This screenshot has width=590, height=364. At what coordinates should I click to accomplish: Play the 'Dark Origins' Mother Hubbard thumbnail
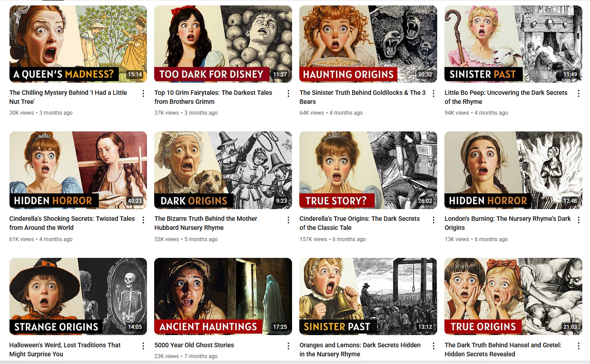(223, 170)
